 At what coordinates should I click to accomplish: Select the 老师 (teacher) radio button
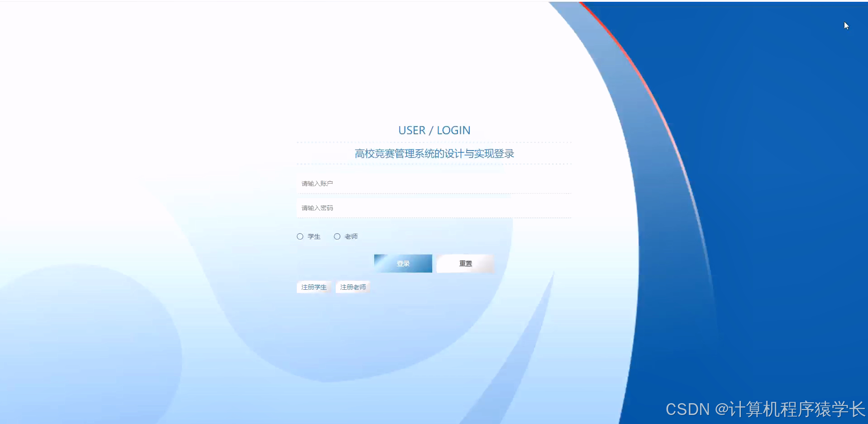(337, 236)
